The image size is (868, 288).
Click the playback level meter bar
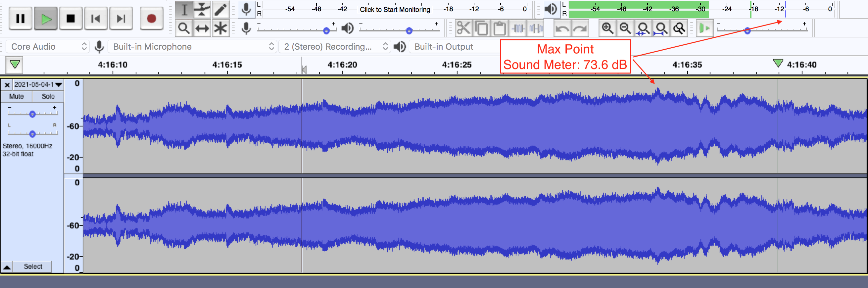pos(701,9)
